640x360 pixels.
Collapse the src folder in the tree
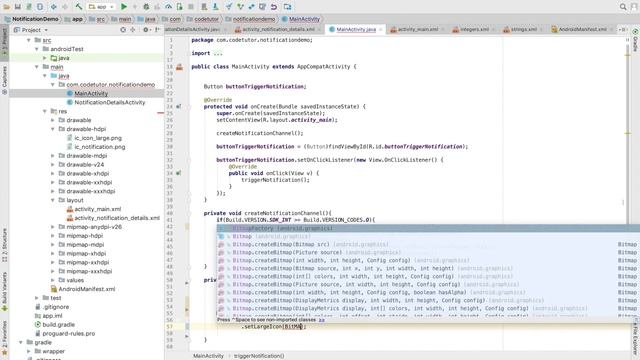(x=29, y=40)
